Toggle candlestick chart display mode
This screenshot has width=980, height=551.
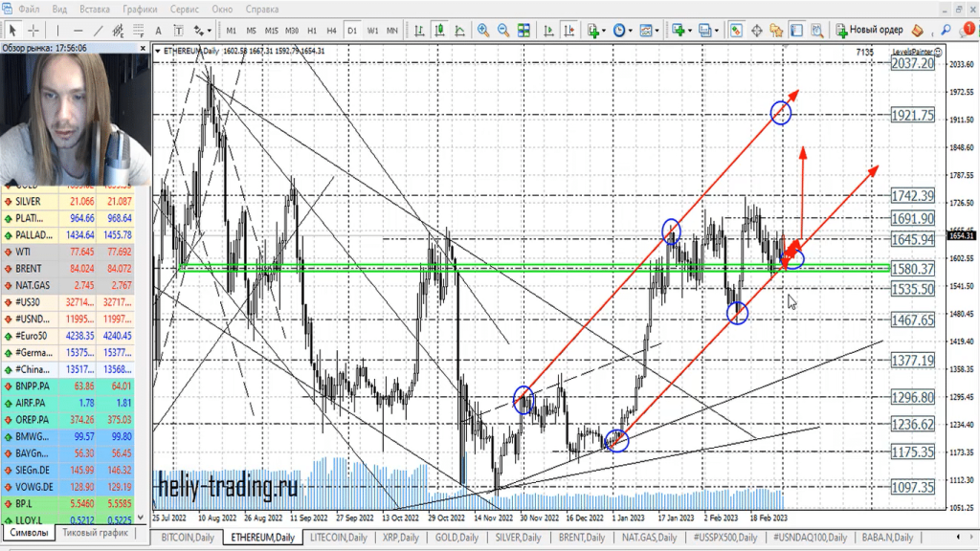(438, 30)
